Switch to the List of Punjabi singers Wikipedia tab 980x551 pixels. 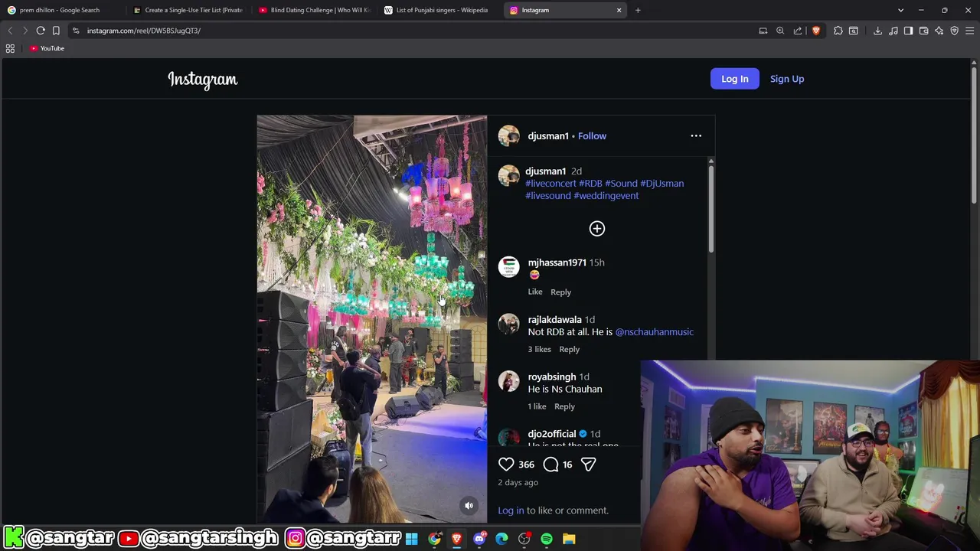pos(440,10)
